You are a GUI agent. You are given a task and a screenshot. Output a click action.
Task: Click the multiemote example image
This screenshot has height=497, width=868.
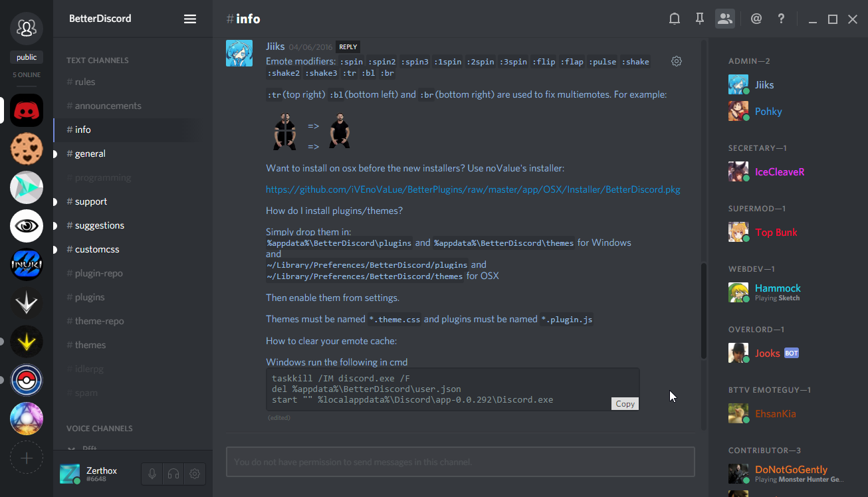[x=285, y=131]
